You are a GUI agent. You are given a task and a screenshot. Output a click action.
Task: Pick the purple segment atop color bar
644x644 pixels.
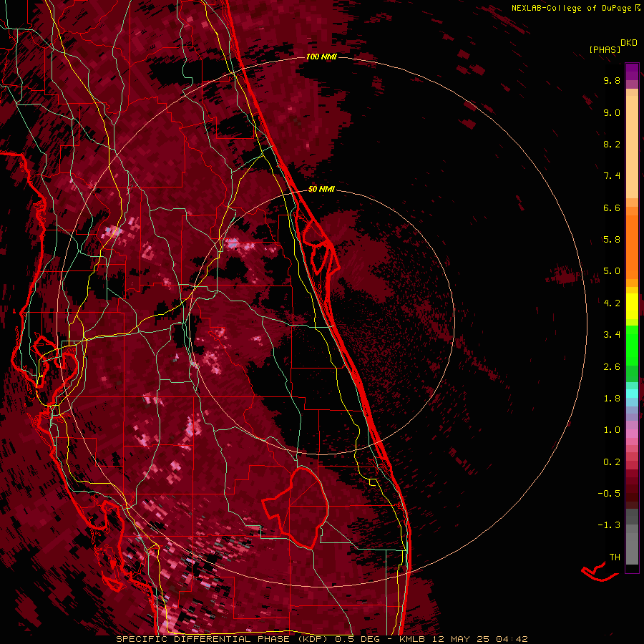point(632,72)
